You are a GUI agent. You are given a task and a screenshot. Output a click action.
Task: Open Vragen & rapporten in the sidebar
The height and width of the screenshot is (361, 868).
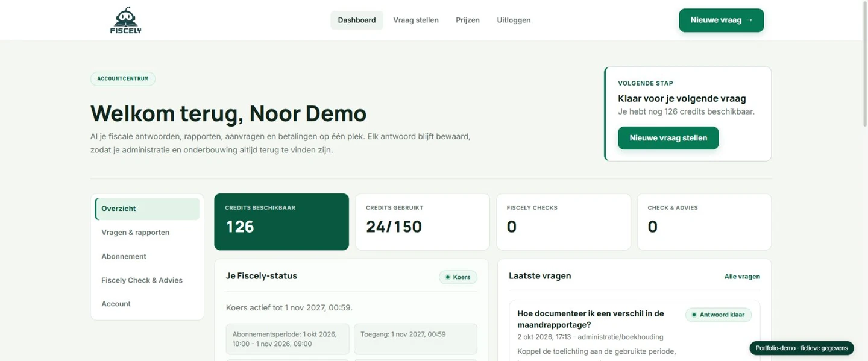pyautogui.click(x=148, y=233)
